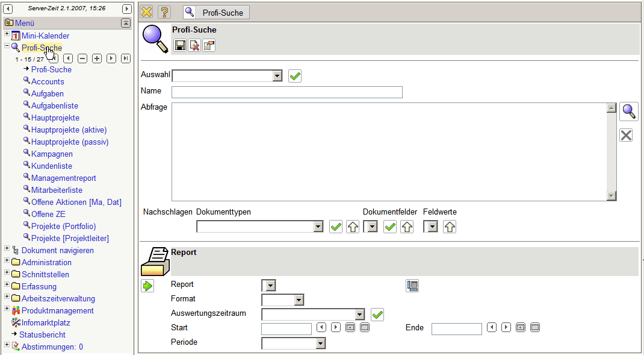Screen dimensions: 644x355
Task: Open Projekte (Portfolio) search
Action: pos(64,226)
